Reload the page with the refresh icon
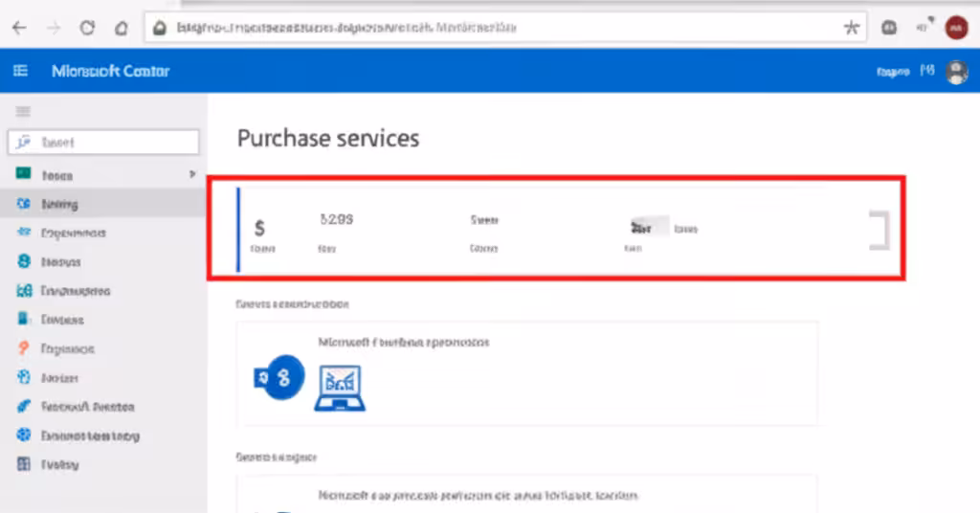Viewport: 980px width, 513px height. [x=87, y=28]
